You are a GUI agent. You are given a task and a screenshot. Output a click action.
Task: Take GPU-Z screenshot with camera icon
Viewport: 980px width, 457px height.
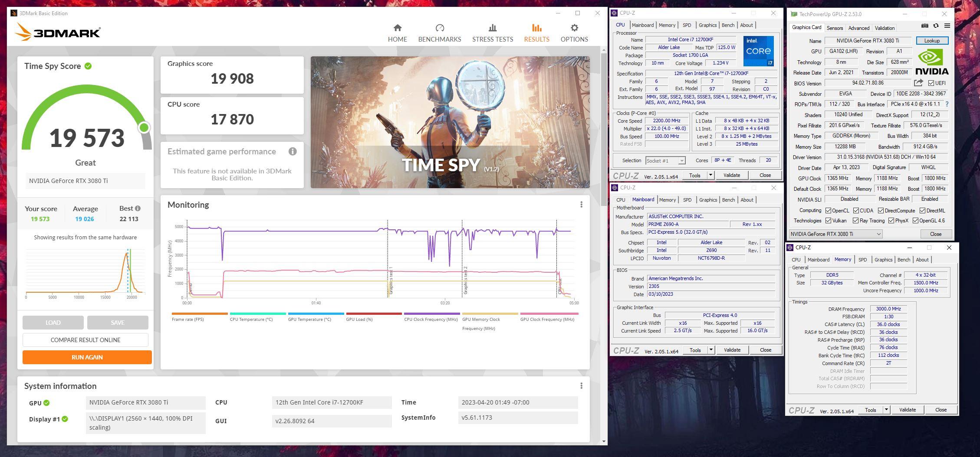pyautogui.click(x=925, y=26)
